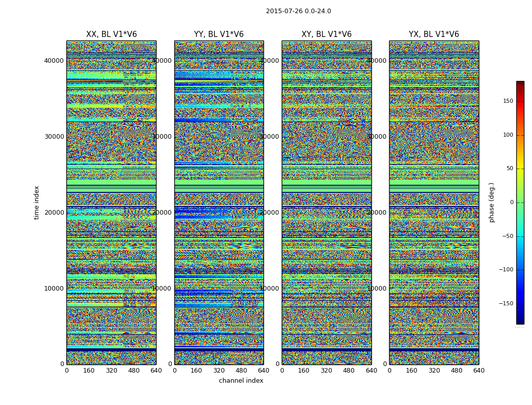Click the 50 tick label on colorbar
This screenshot has height=405, width=532.
tap(510, 169)
